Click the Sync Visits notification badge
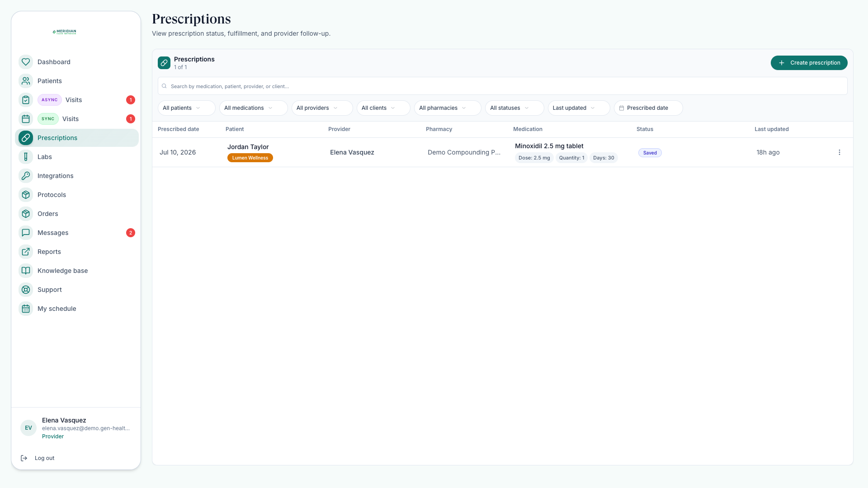 (x=131, y=119)
